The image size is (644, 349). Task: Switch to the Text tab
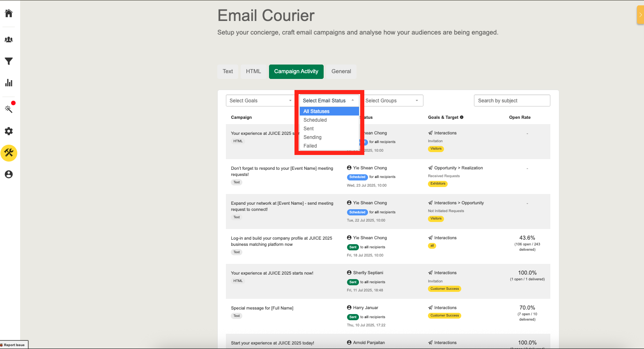228,72
